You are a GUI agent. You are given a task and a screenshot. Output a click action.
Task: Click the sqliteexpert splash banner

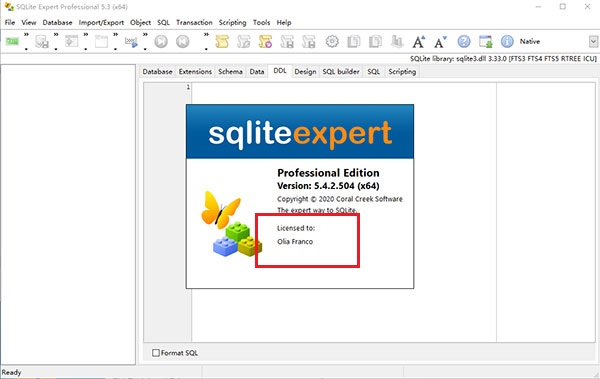pos(300,132)
